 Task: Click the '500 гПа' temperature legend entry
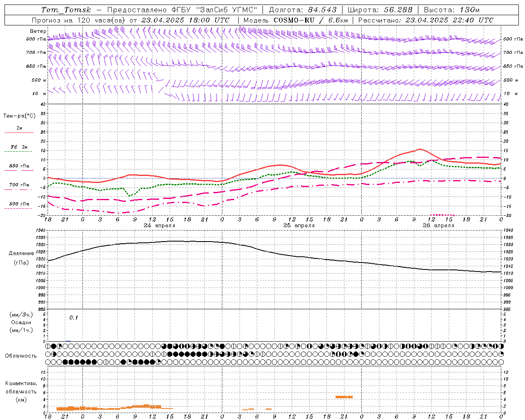click(x=19, y=204)
